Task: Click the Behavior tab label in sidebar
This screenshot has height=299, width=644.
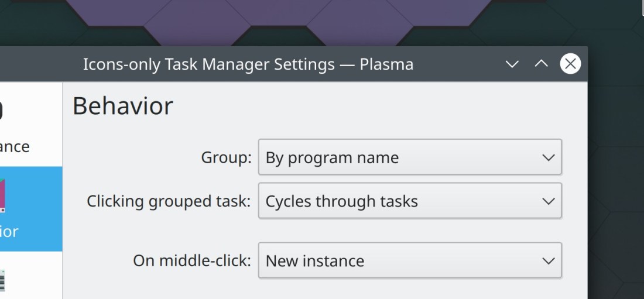Action: pos(9,231)
